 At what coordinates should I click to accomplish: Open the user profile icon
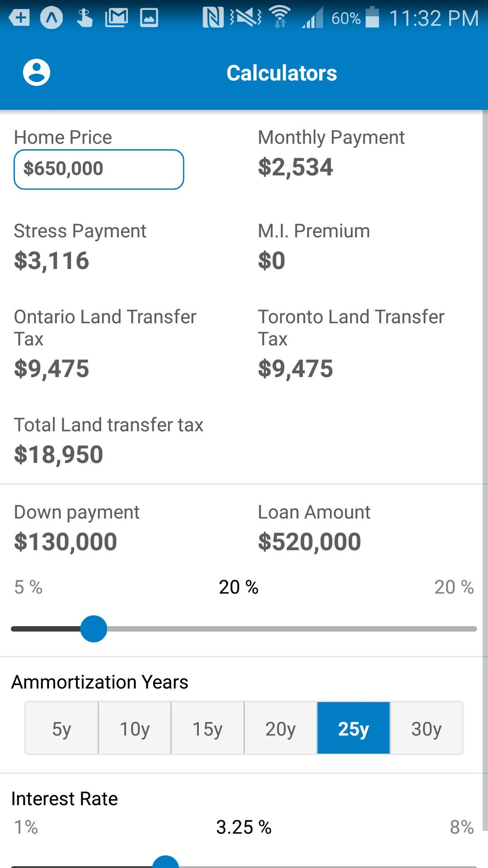[x=37, y=72]
